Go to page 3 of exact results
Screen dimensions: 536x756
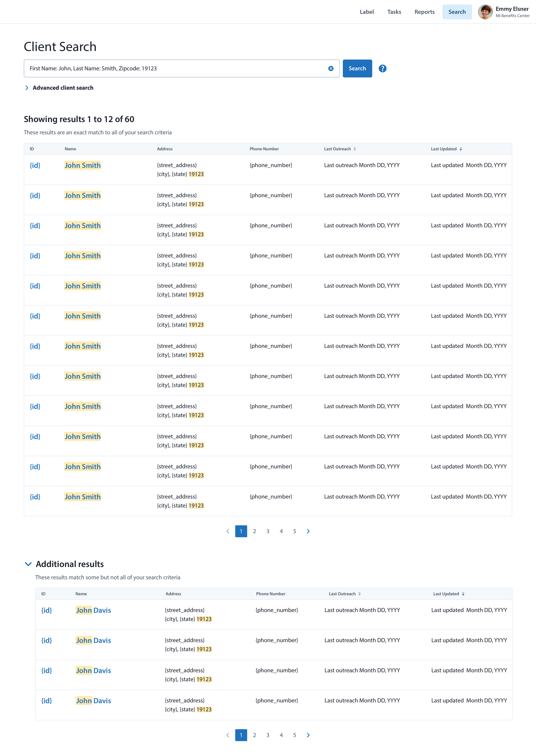point(268,531)
